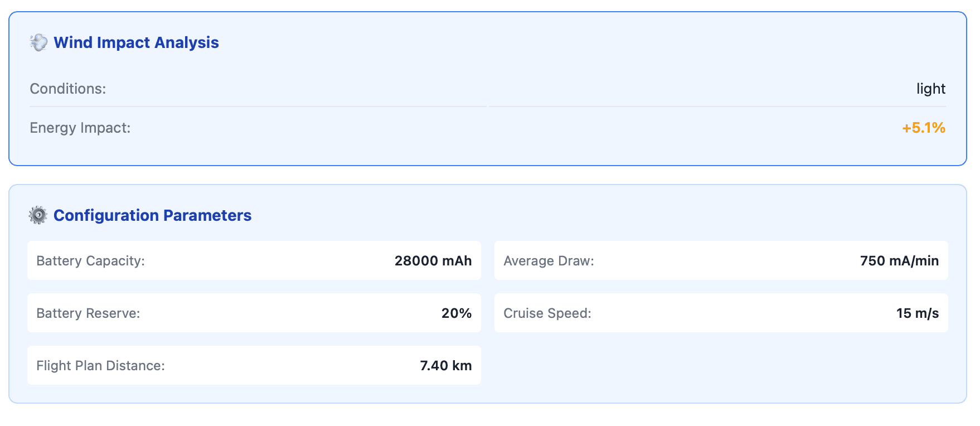Switch to the Wind Impact Analysis section

click(x=136, y=42)
